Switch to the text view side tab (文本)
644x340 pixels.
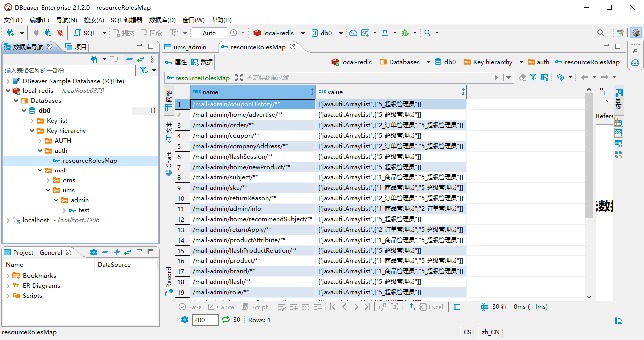169,133
